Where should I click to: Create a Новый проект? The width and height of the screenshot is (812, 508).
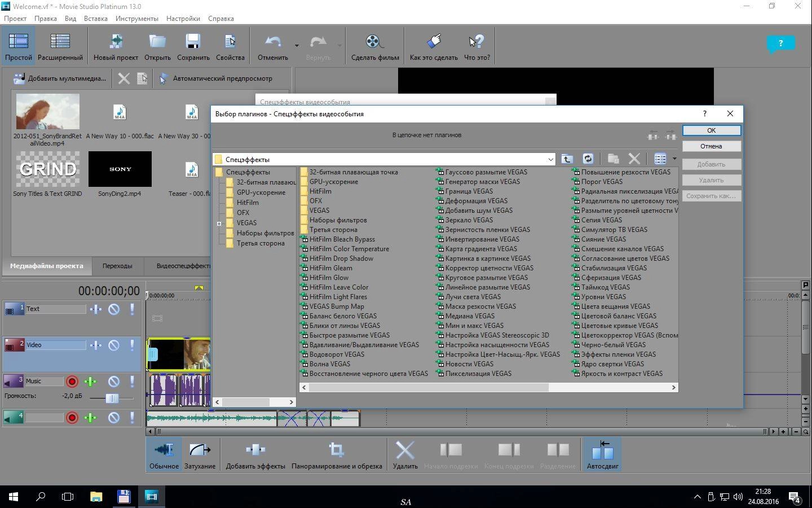click(116, 46)
